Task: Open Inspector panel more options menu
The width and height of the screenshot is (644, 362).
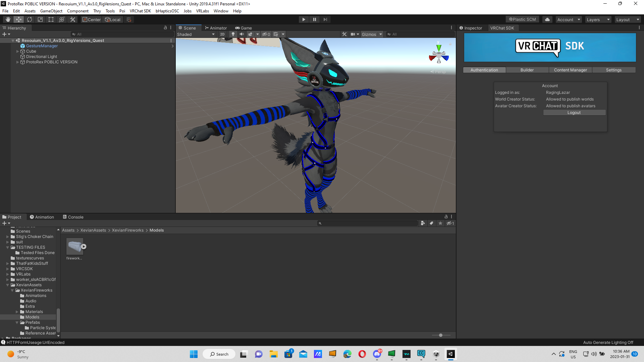Action: click(x=639, y=28)
